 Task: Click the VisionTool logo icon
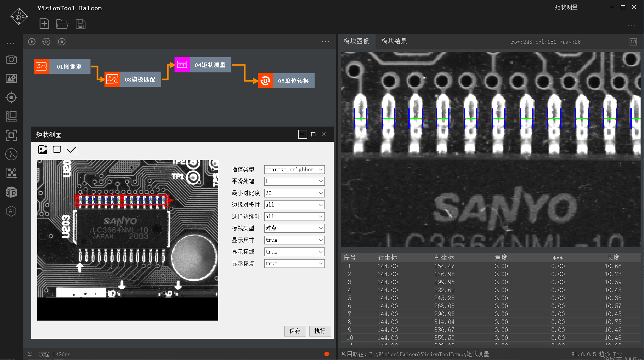click(x=19, y=17)
